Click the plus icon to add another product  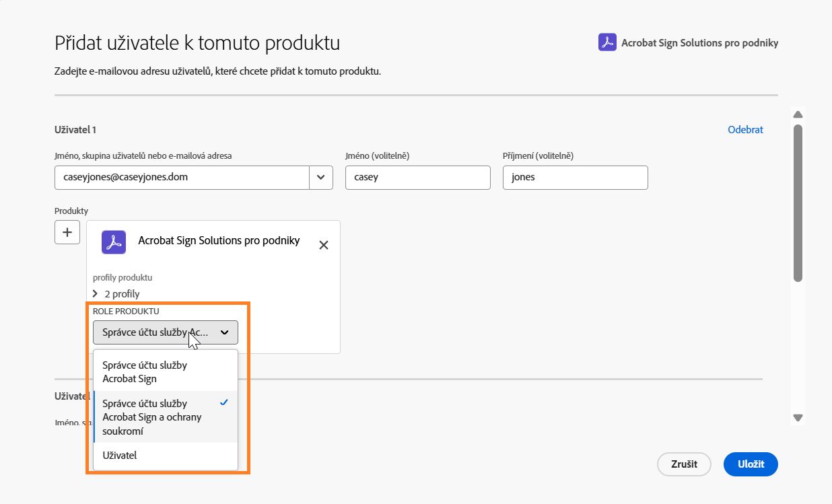pos(67,231)
